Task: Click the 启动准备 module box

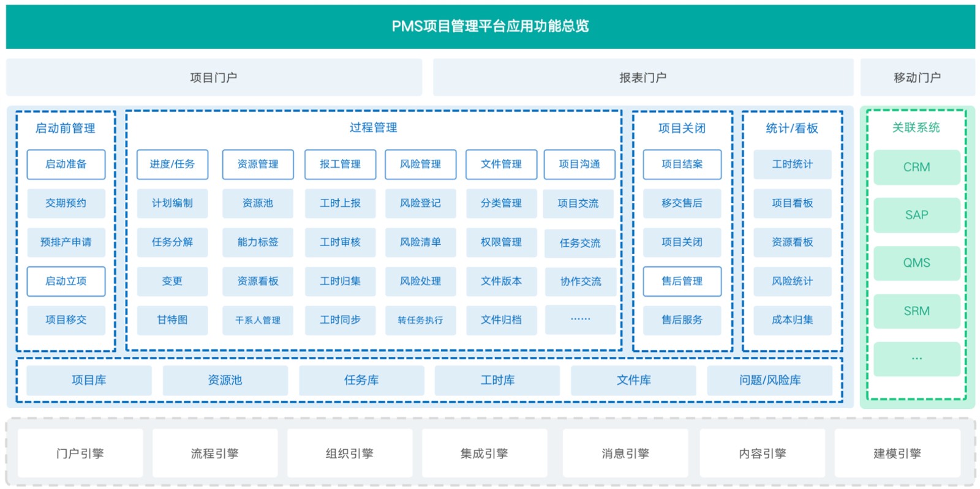Action: 66,164
